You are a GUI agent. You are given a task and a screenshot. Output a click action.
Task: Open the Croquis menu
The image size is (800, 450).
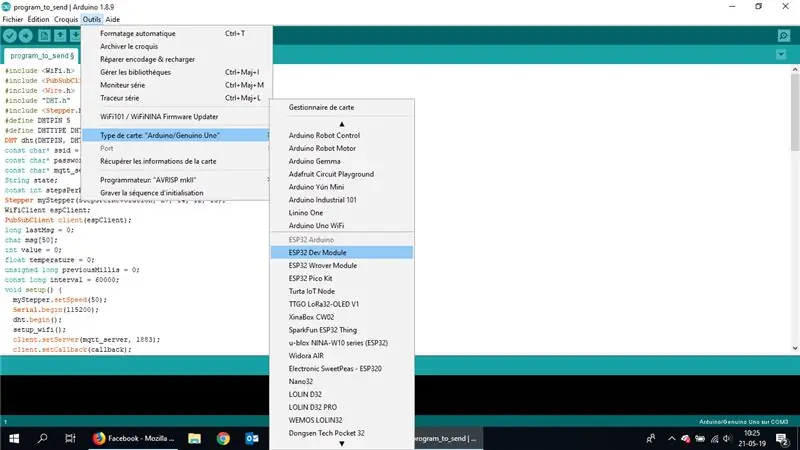pyautogui.click(x=66, y=19)
